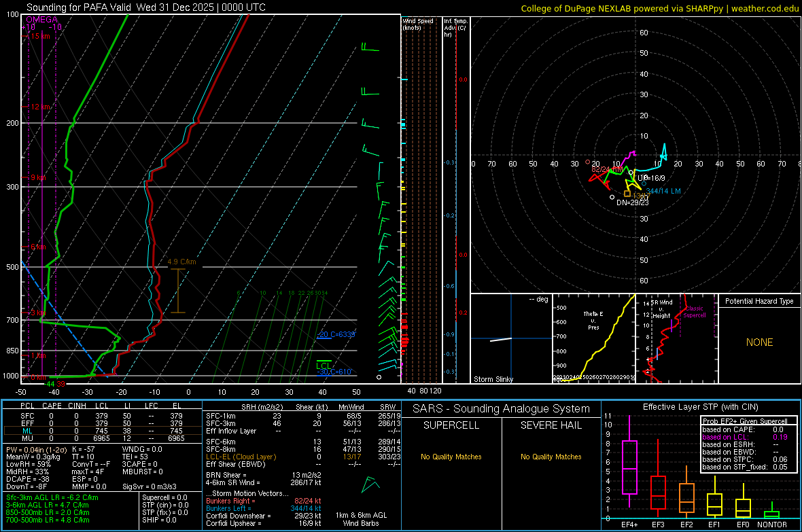Select the MU parcel row

(x=102, y=438)
